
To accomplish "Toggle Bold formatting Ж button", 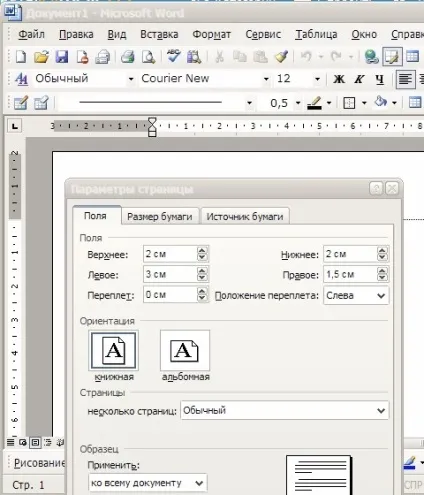I will (x=339, y=79).
